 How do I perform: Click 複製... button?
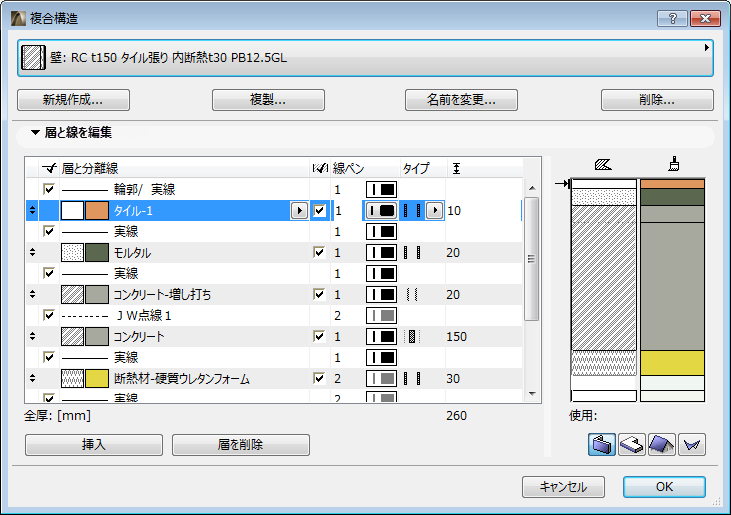268,100
